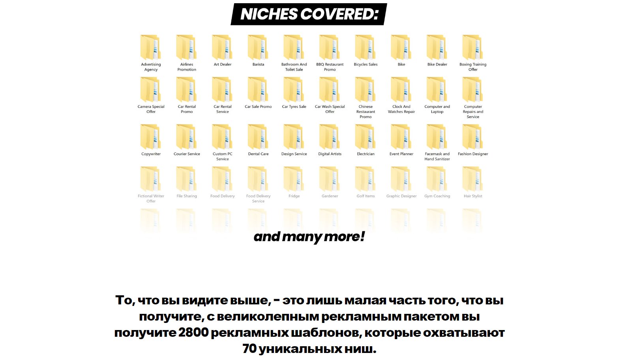Click the Car Sale Promo folder
Viewport: 617px width, 364px height.
(258, 90)
